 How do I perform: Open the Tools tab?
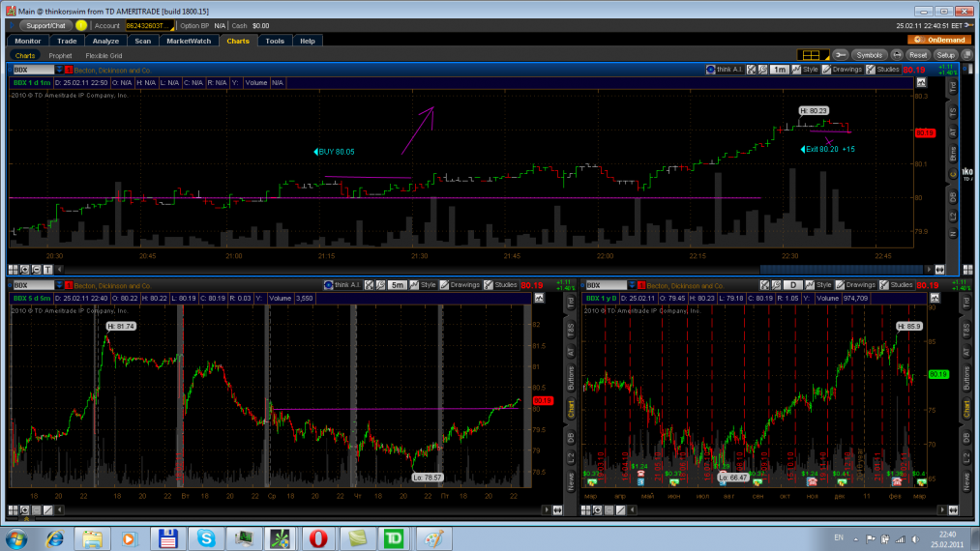point(275,41)
